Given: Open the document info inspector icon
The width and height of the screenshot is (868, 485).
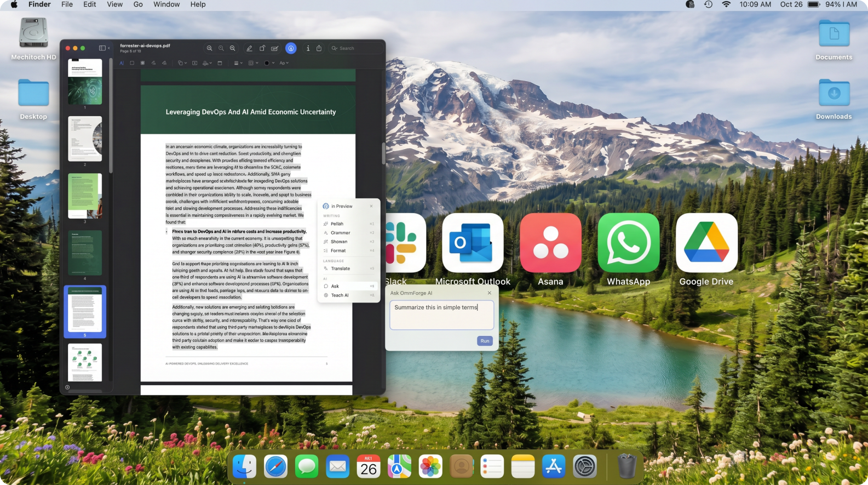Looking at the screenshot, I should (308, 48).
